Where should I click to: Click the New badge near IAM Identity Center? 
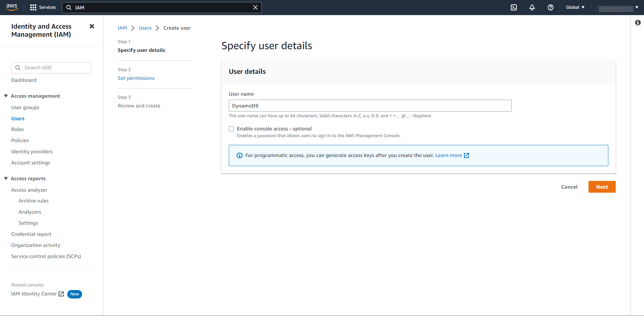pyautogui.click(x=75, y=294)
